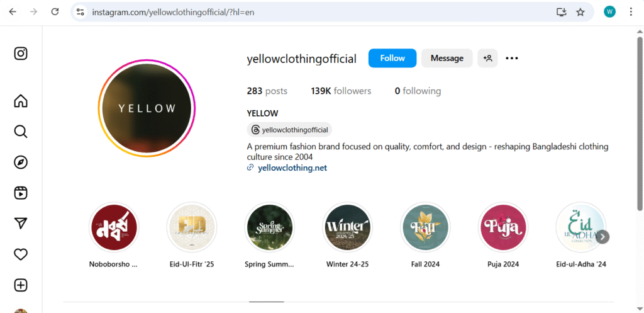Image resolution: width=644 pixels, height=313 pixels.
Task: Open the Search icon in sidebar
Action: click(x=21, y=132)
